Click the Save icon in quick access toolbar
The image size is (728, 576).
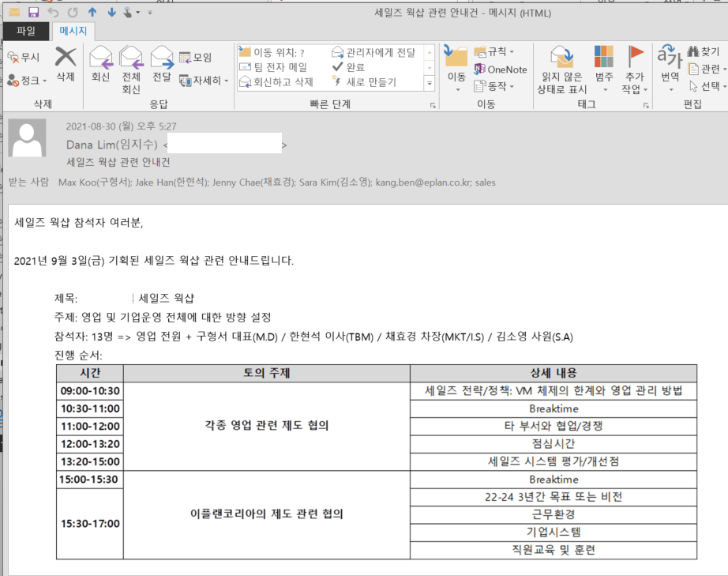coord(33,12)
